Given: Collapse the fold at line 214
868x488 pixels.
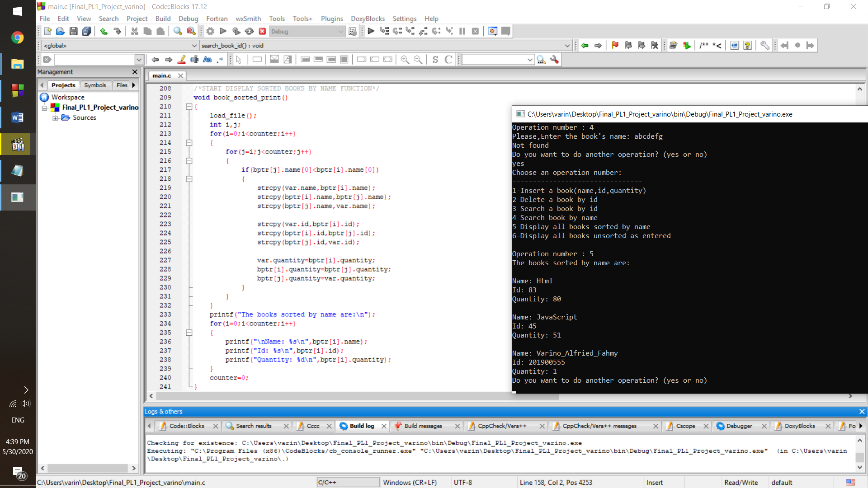Looking at the screenshot, I should (x=189, y=143).
